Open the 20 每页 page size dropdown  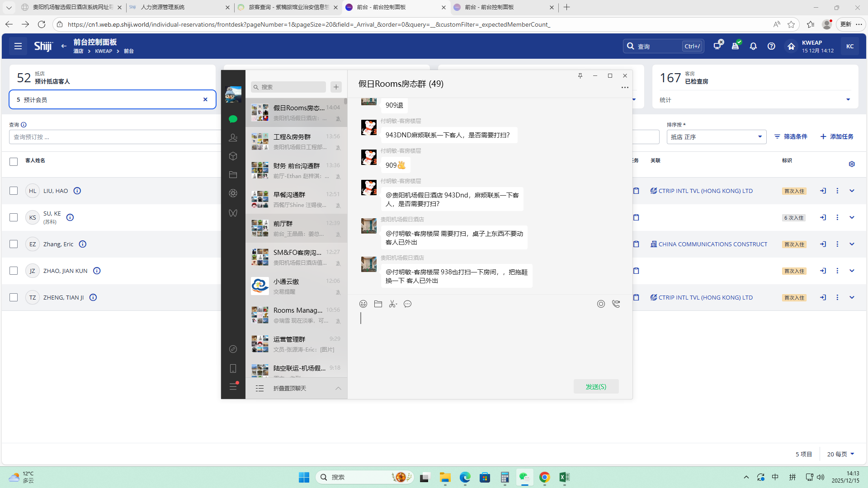click(x=840, y=454)
